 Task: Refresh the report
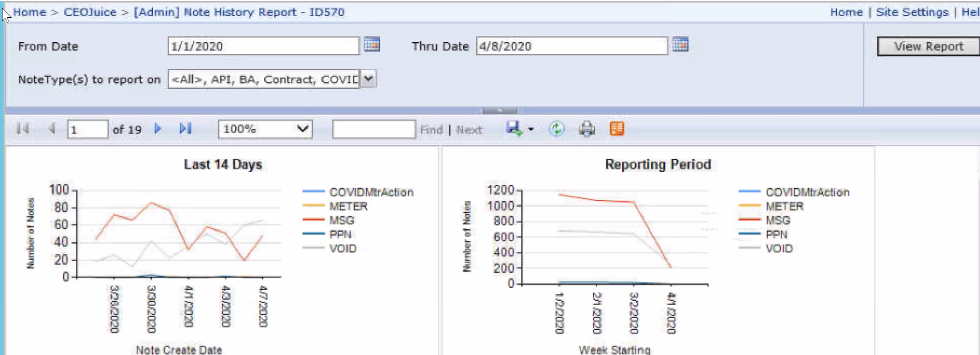tap(556, 129)
